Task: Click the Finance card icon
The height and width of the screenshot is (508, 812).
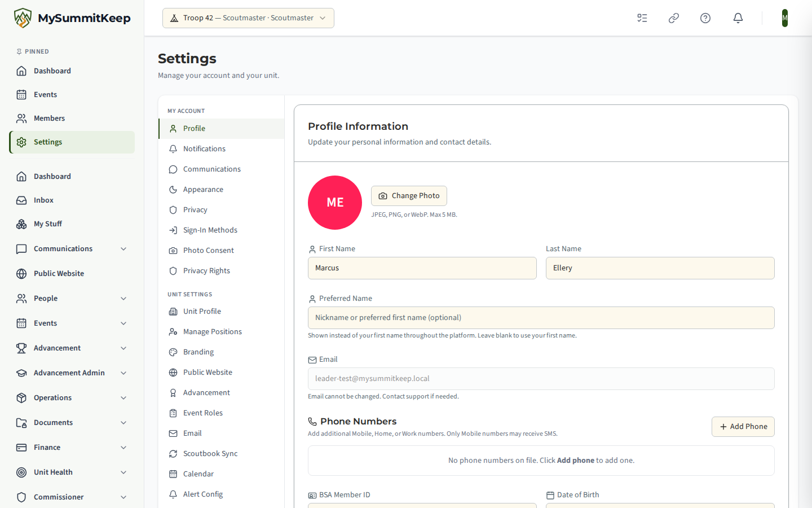Action: (21, 448)
